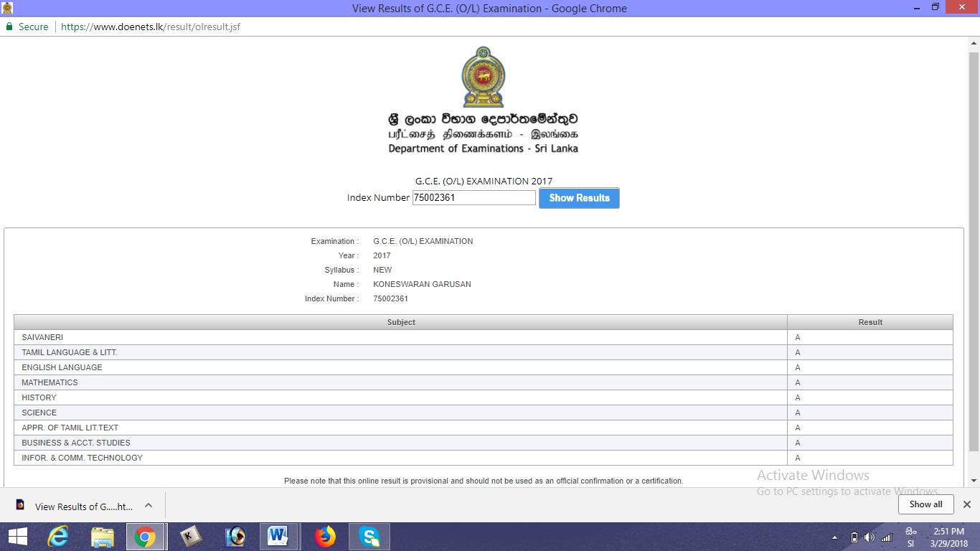
Task: Click the Sri Lanka government emblem
Action: [x=484, y=77]
